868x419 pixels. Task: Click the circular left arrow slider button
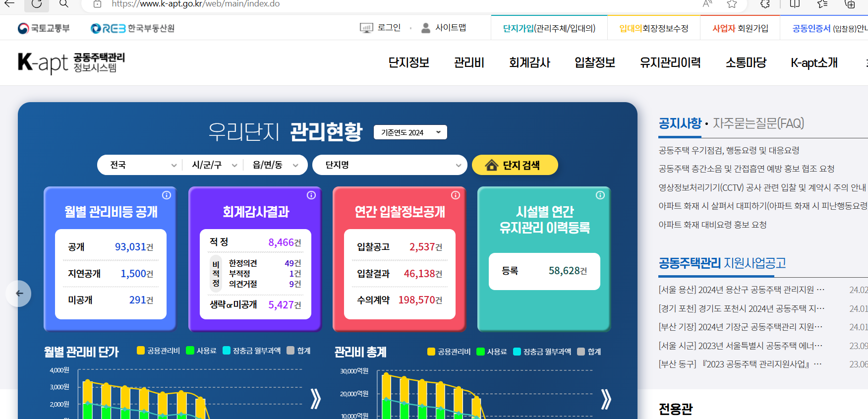click(x=19, y=294)
